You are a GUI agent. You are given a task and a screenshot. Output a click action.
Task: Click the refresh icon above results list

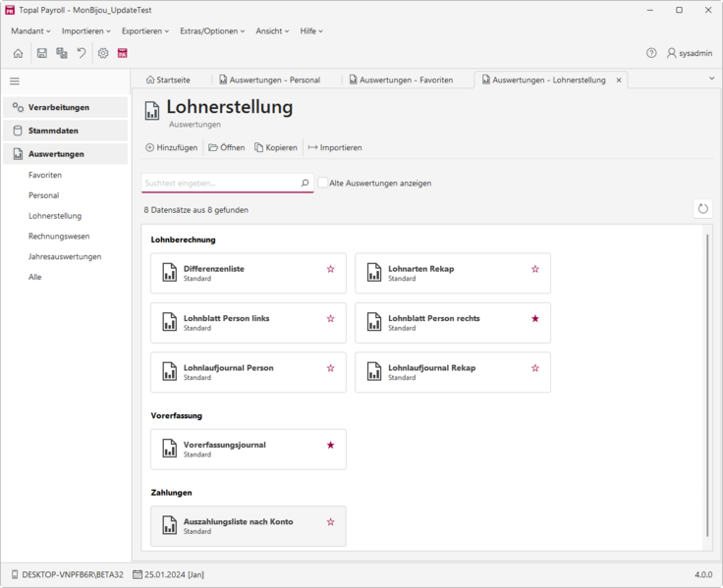point(702,209)
